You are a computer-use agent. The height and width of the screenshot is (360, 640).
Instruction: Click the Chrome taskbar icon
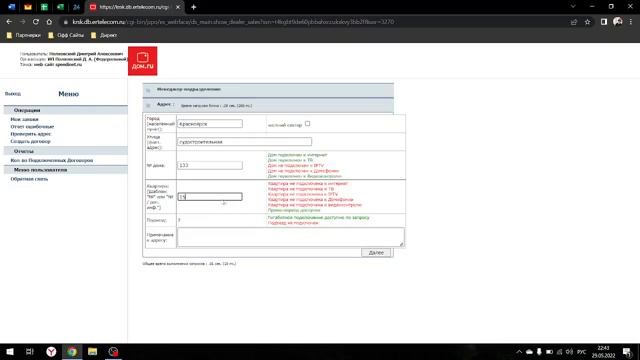click(x=72, y=351)
